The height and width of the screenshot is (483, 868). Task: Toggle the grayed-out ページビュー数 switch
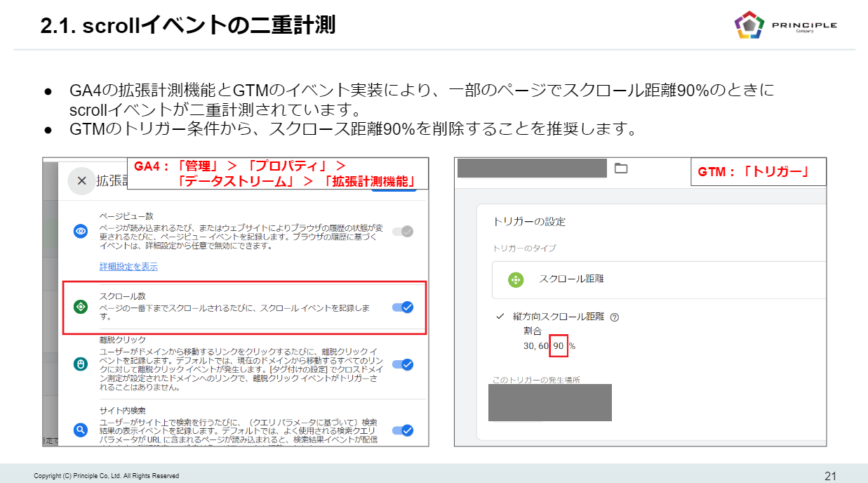coord(402,231)
